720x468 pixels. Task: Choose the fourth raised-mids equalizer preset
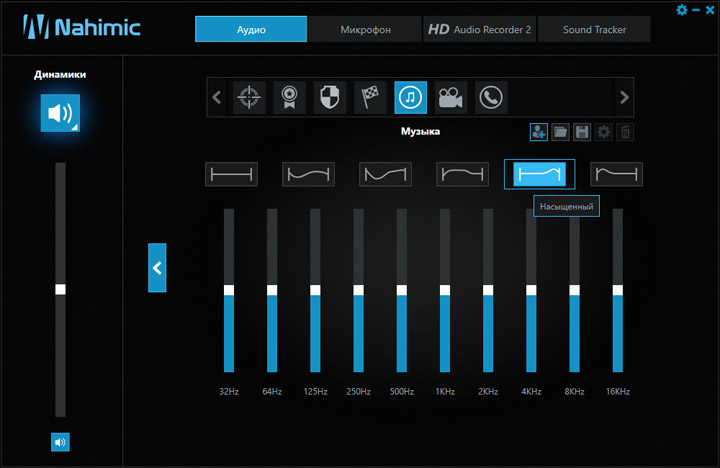pos(462,174)
